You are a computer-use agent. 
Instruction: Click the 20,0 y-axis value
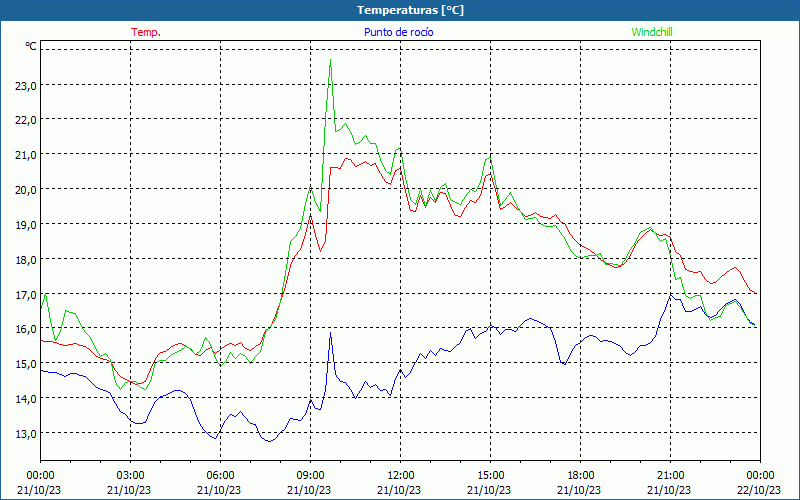(x=26, y=190)
